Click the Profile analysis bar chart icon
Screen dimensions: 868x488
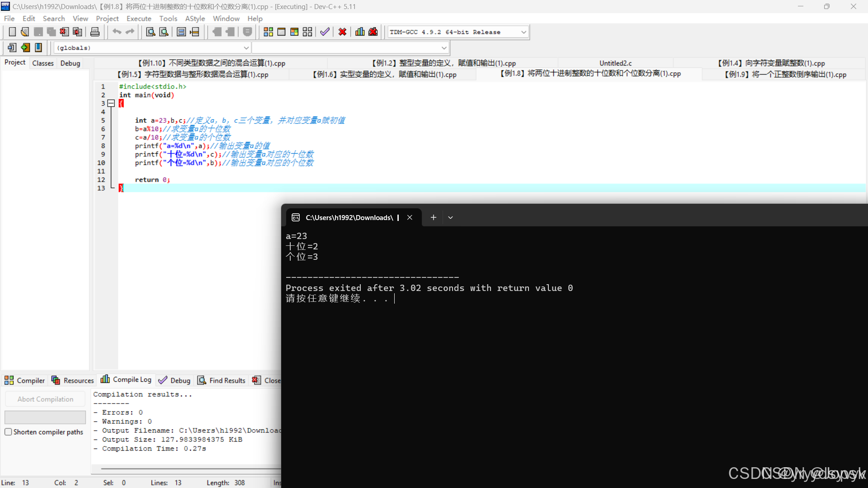click(x=360, y=32)
